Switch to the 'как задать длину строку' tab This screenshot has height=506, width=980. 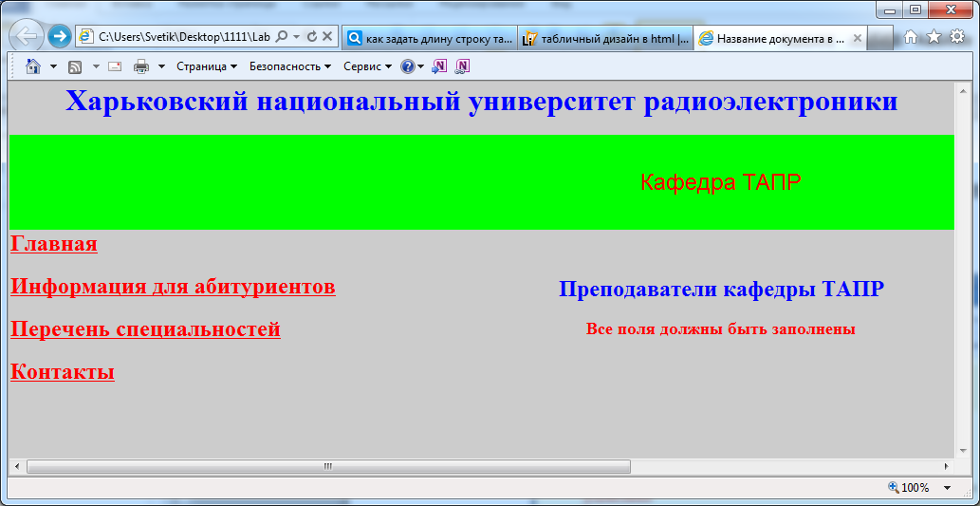(430, 38)
